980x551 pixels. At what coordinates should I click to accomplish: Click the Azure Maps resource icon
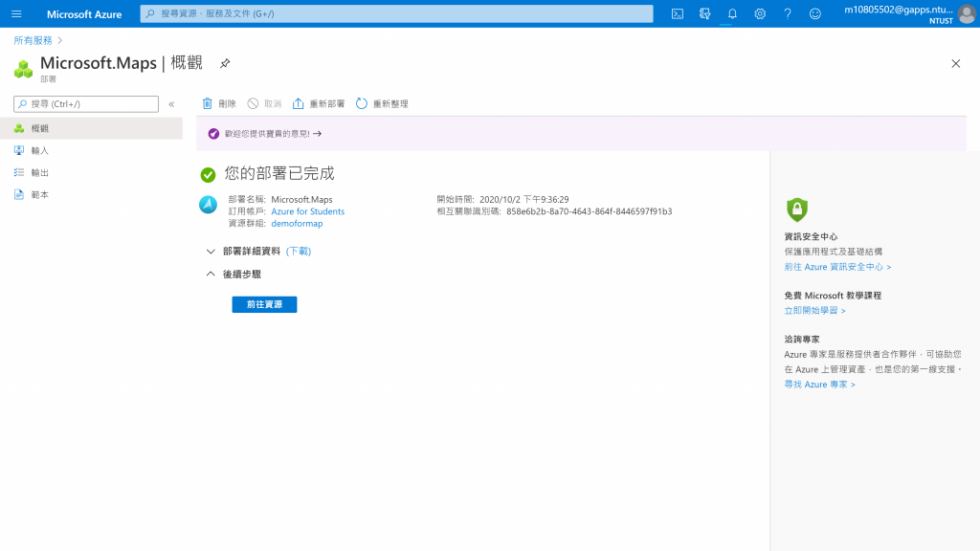[x=208, y=205]
